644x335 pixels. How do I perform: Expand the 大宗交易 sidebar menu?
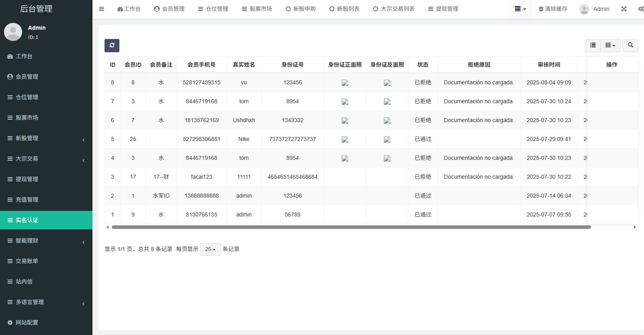[46, 159]
